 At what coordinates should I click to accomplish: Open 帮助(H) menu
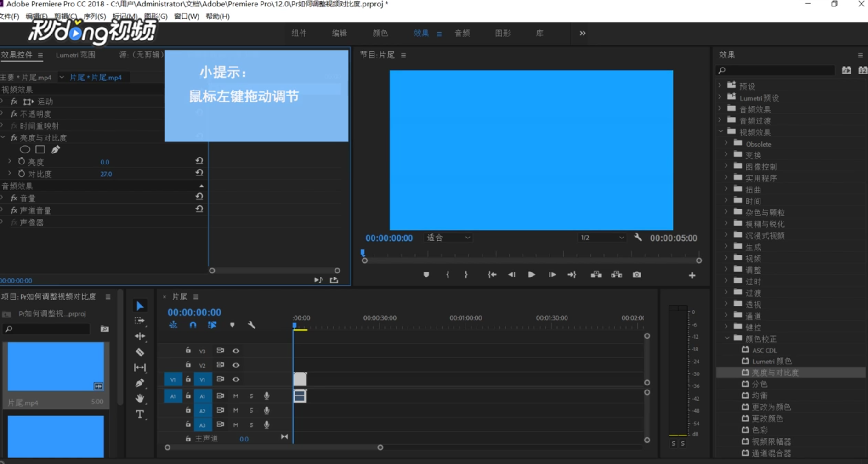click(218, 16)
